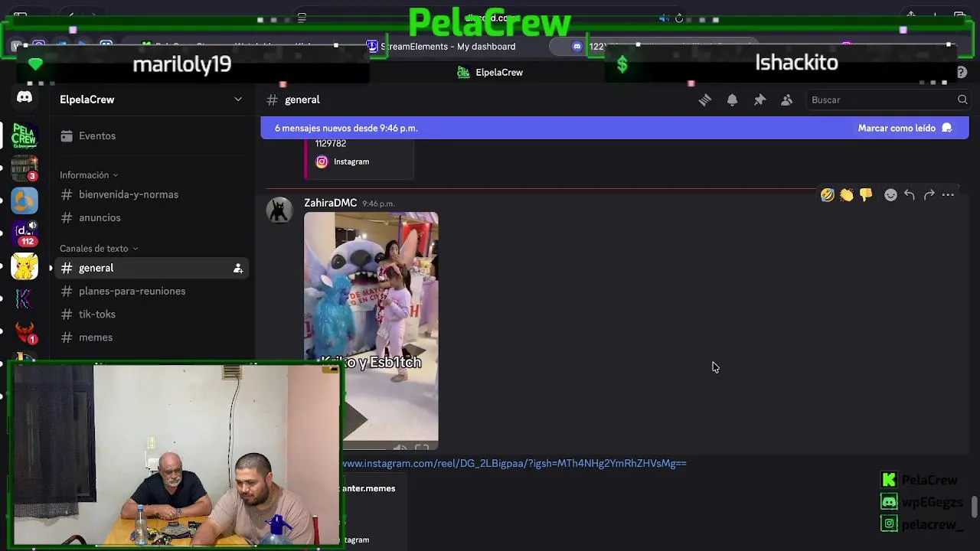Image resolution: width=980 pixels, height=551 pixels.
Task: Open more options three dots on message
Action: click(x=948, y=195)
